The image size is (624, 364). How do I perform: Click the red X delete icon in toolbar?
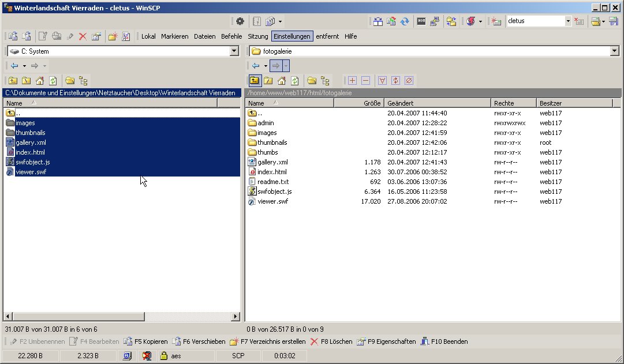83,36
